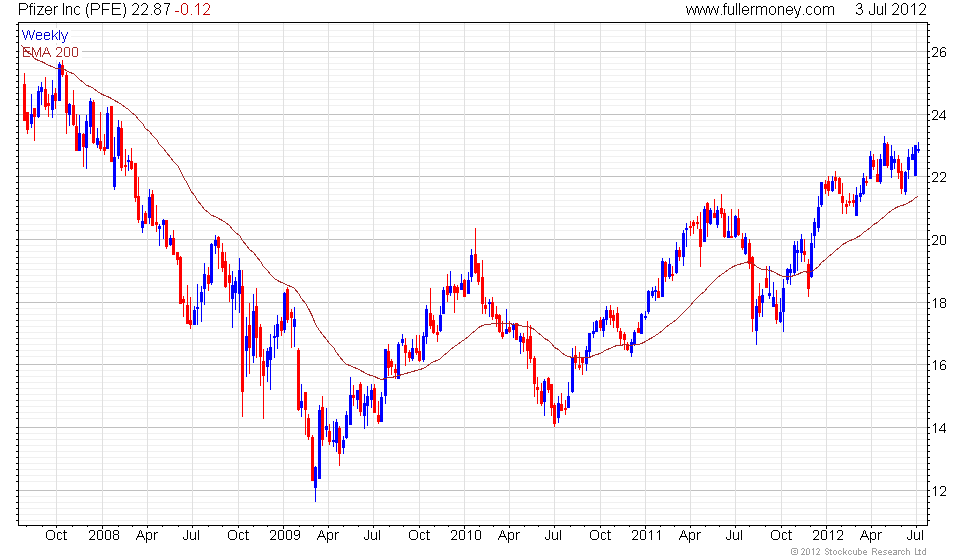Click the 18 price axis label
This screenshot has width=980, height=560.
[x=939, y=303]
